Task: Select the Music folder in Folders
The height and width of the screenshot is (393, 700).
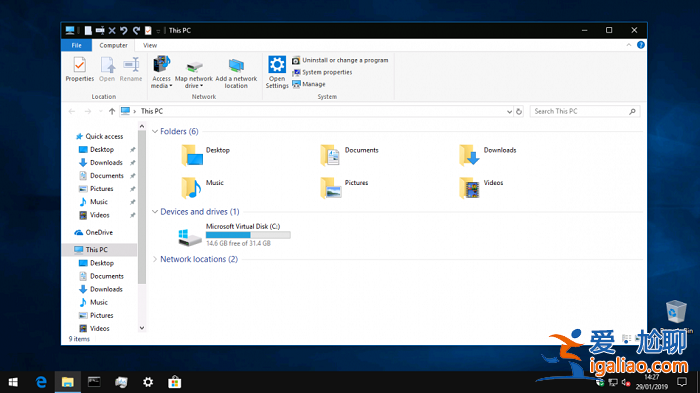Action: pos(202,188)
